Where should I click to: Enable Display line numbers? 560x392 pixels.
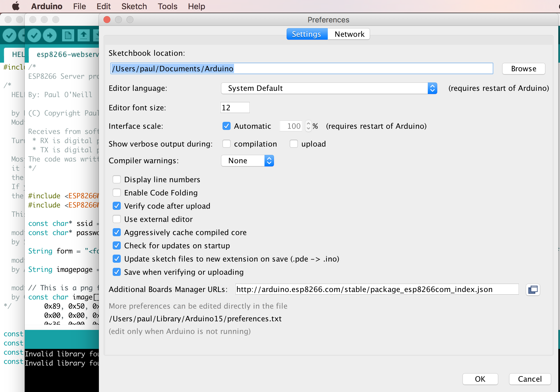(x=117, y=180)
